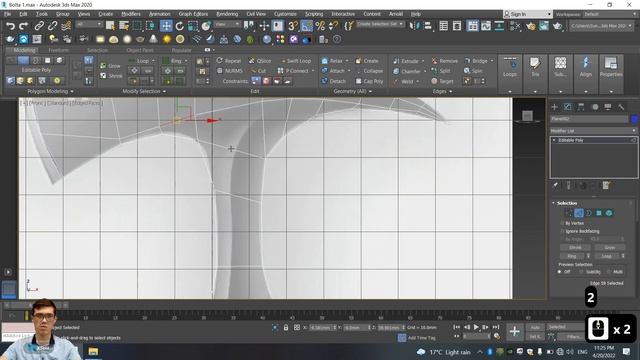Viewport: 640px width, 360px height.
Task: Click the sun light icon in toolbar
Action: tap(167, 40)
